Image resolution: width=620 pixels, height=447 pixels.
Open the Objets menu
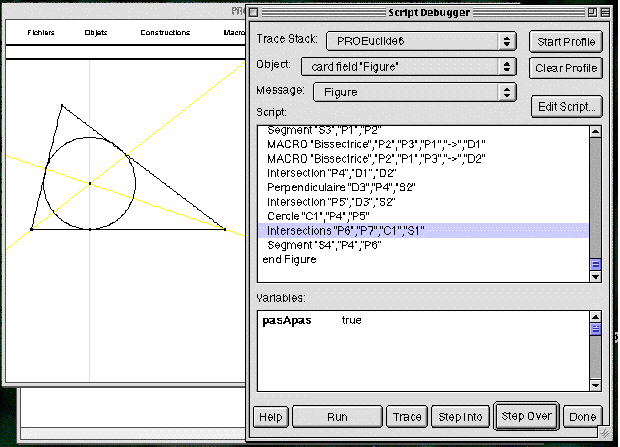click(x=95, y=33)
